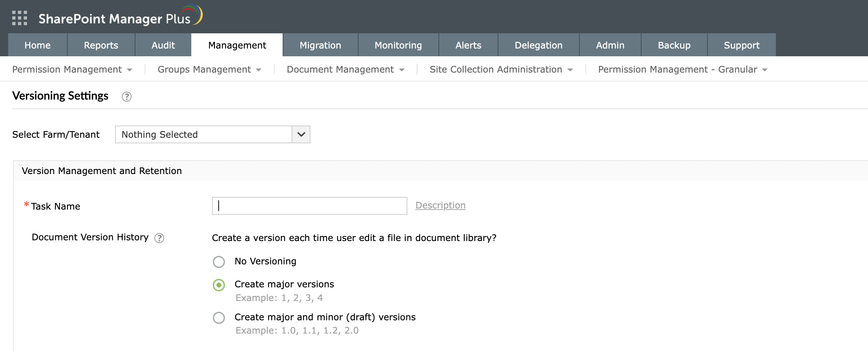The height and width of the screenshot is (351, 868).
Task: Click the Versioning Settings page title
Action: tap(60, 96)
